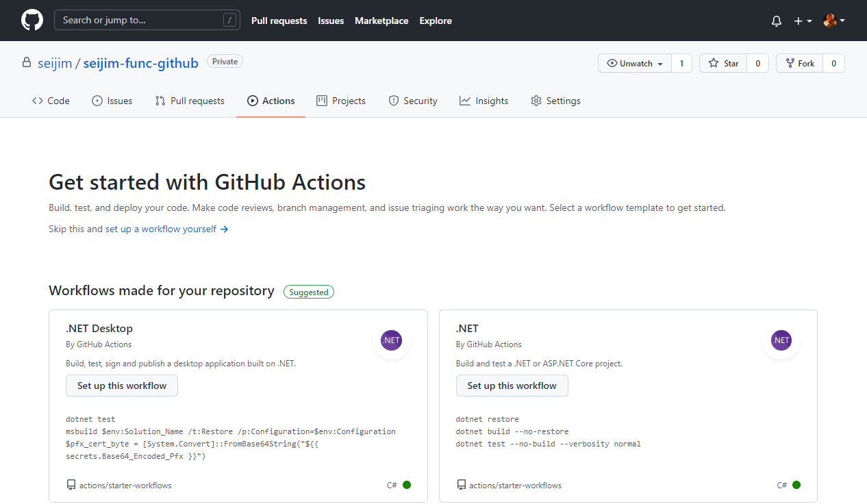Star the seijim-func-github repository
This screenshot has height=504, width=867.
pos(723,63)
